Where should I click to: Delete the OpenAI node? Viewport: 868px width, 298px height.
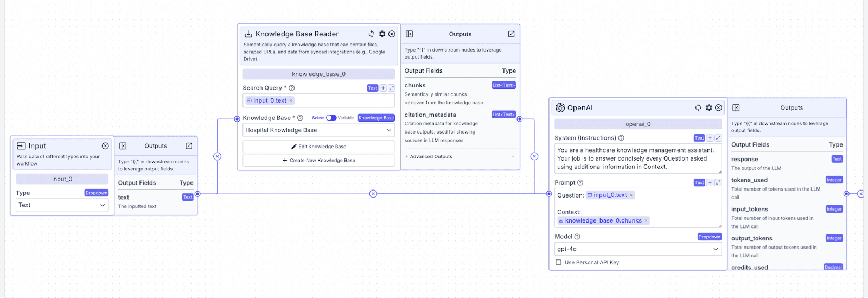point(718,107)
